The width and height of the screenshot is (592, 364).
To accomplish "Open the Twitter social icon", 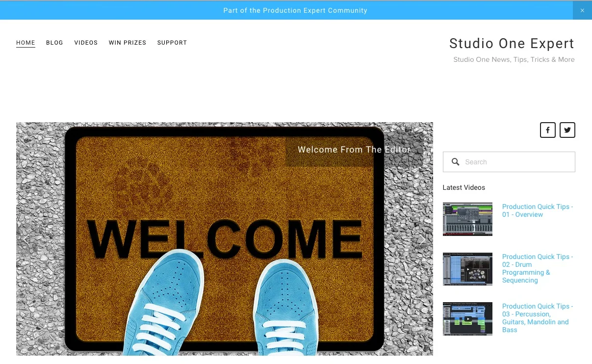I will point(567,130).
